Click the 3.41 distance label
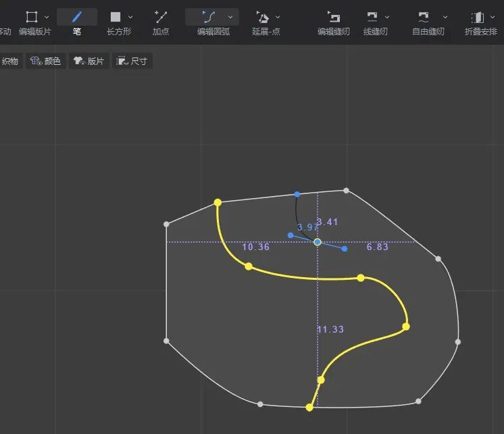504x434 pixels. pos(328,222)
